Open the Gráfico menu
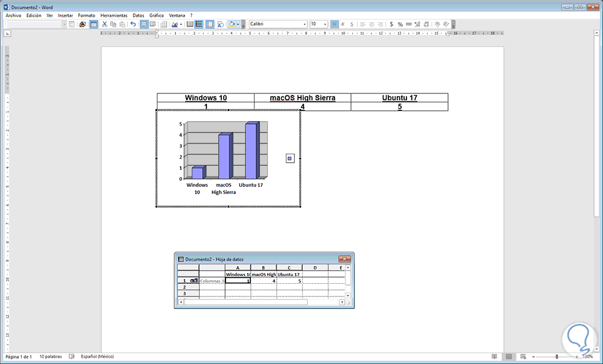 (x=157, y=16)
